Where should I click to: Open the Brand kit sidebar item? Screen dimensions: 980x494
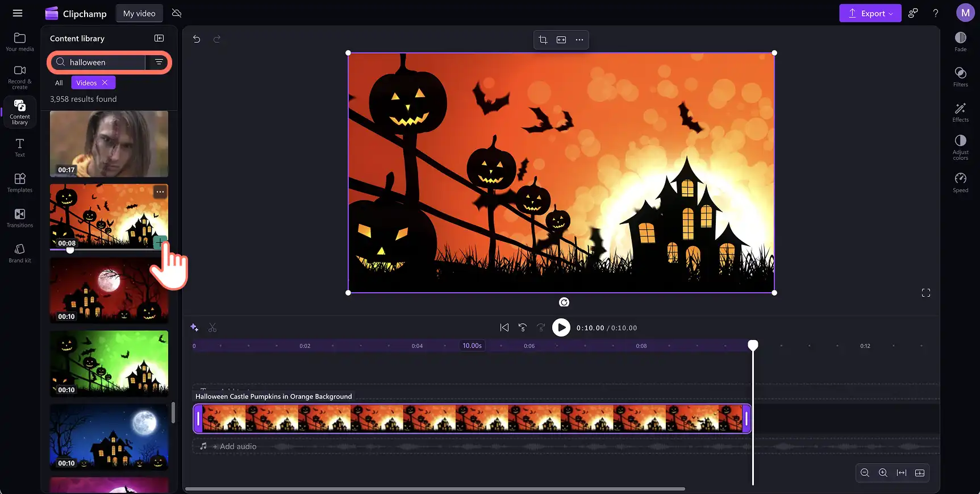pyautogui.click(x=20, y=253)
